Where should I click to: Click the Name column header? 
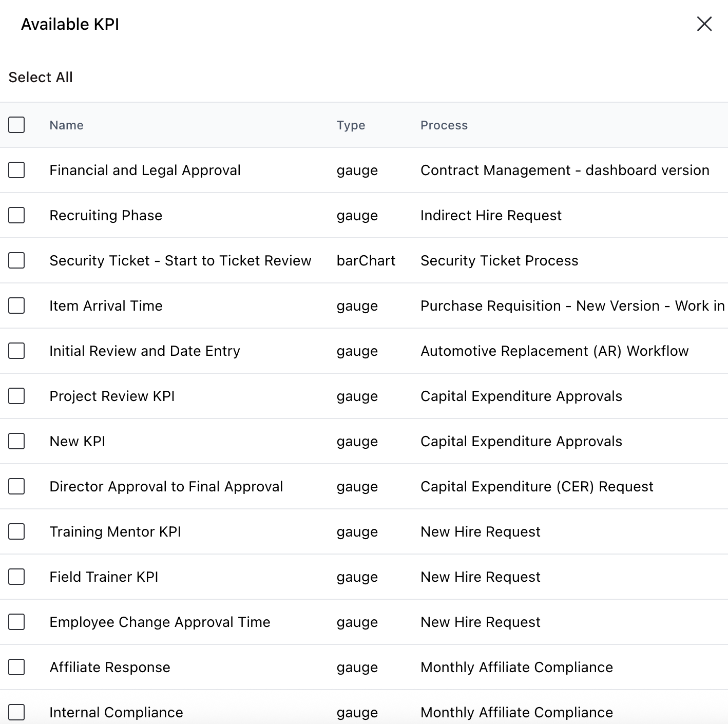coord(66,125)
